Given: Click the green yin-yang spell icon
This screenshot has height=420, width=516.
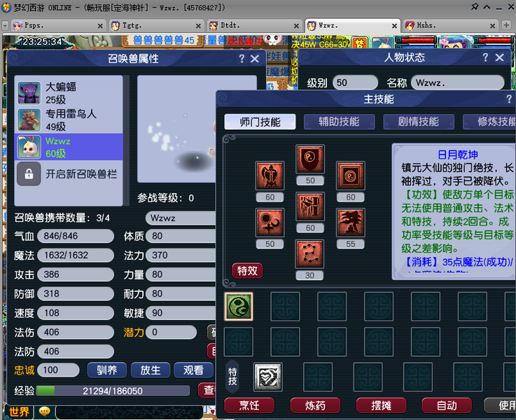Looking at the screenshot, I should (239, 306).
